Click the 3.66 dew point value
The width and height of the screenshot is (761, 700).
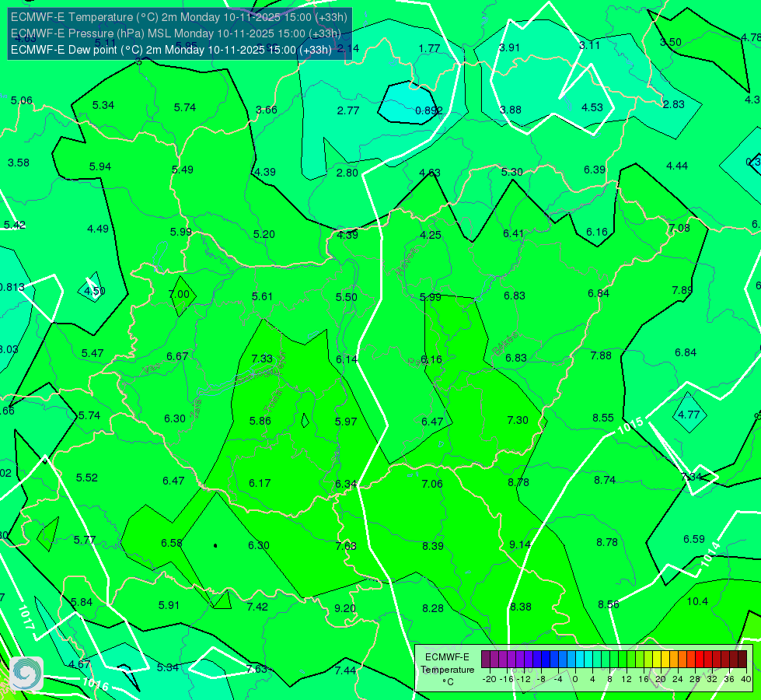coord(267,110)
